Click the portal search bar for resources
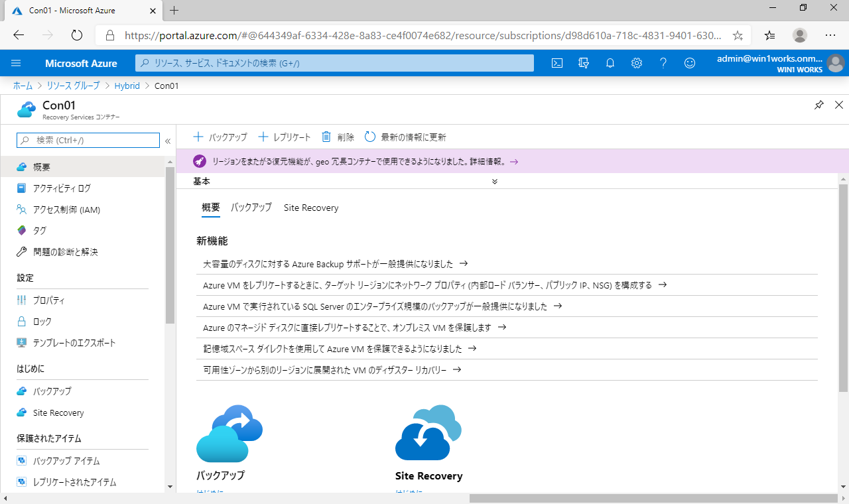Viewport: 849px width, 504px height. tap(335, 63)
